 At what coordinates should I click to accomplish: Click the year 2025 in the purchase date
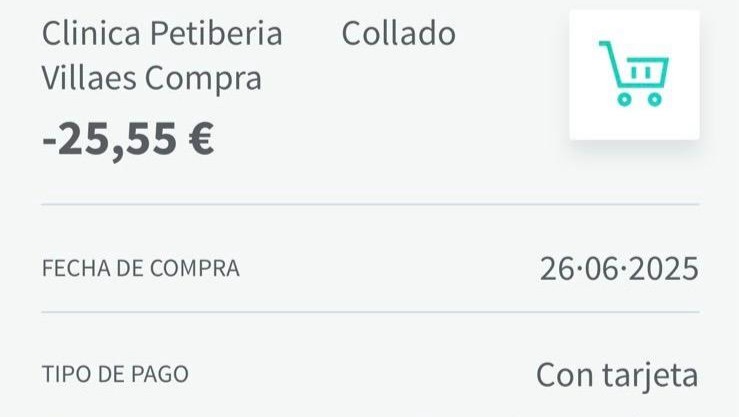pos(664,269)
